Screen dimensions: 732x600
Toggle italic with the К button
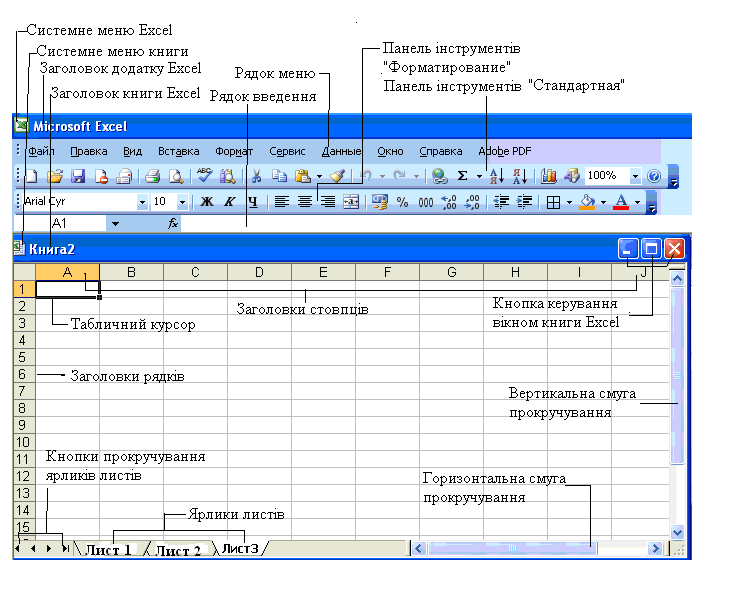coord(229,202)
